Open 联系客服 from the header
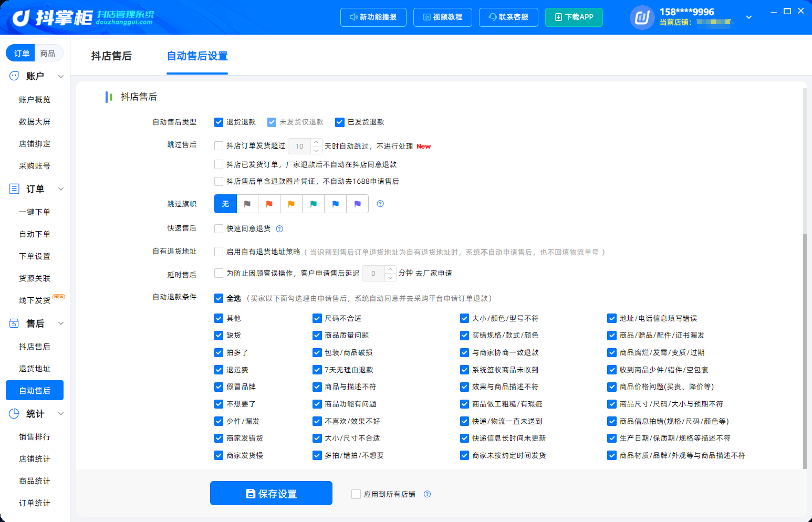 [508, 17]
